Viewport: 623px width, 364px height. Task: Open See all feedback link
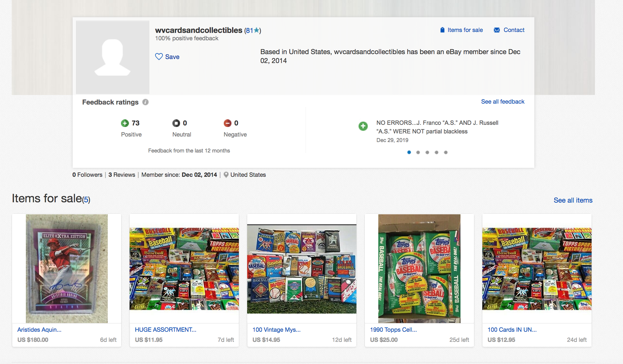coord(503,101)
